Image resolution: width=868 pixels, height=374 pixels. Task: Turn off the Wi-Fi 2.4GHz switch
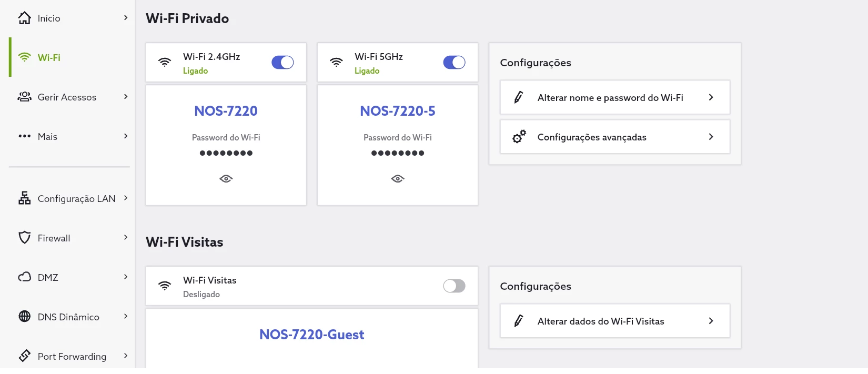click(282, 63)
